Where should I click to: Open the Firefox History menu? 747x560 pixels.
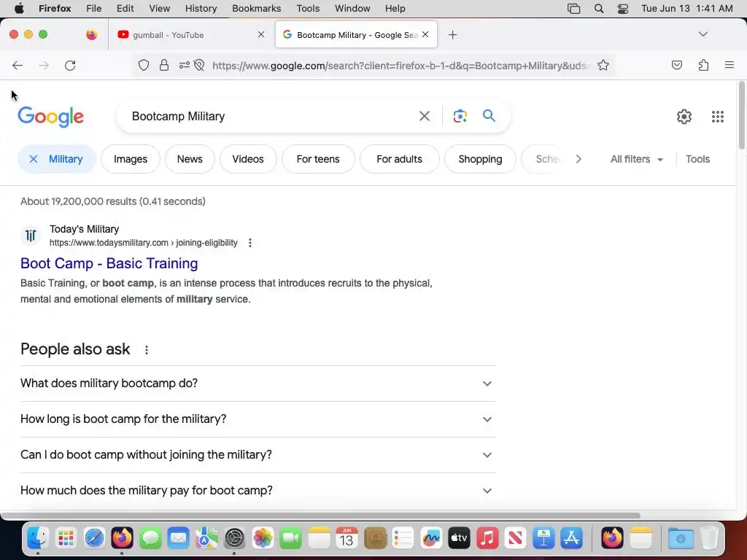click(x=201, y=9)
